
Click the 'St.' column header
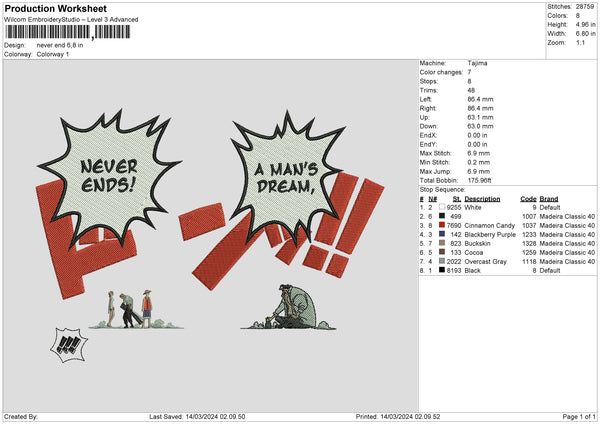pyautogui.click(x=457, y=199)
